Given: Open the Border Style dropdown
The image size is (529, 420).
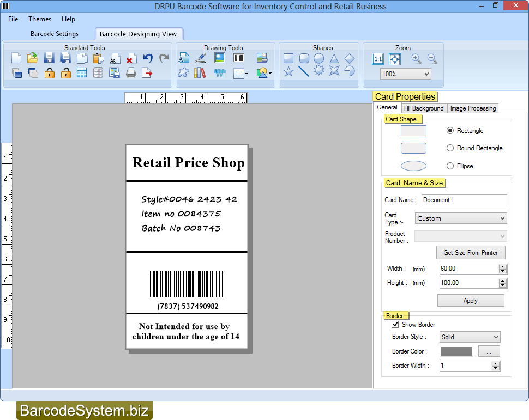Looking at the screenshot, I should pyautogui.click(x=470, y=337).
